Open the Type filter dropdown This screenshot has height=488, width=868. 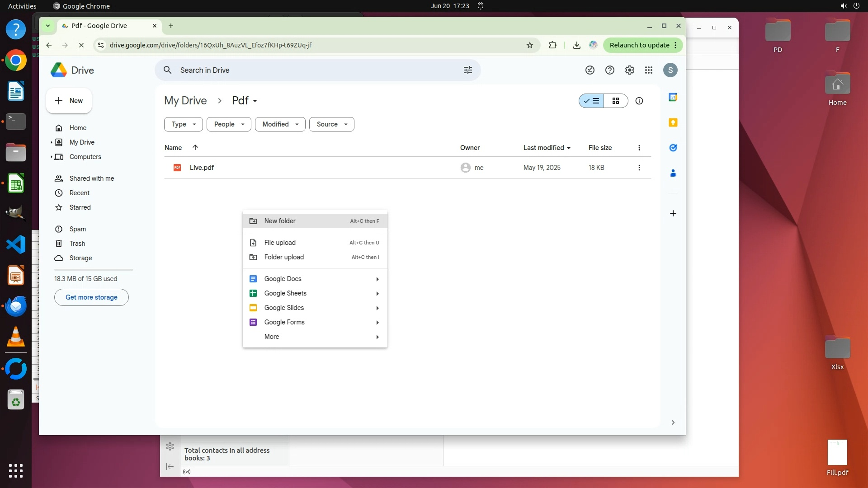[x=183, y=124]
